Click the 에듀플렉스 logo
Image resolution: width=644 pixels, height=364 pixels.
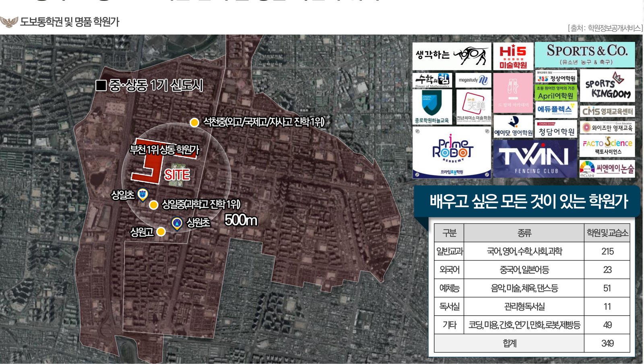click(x=556, y=110)
